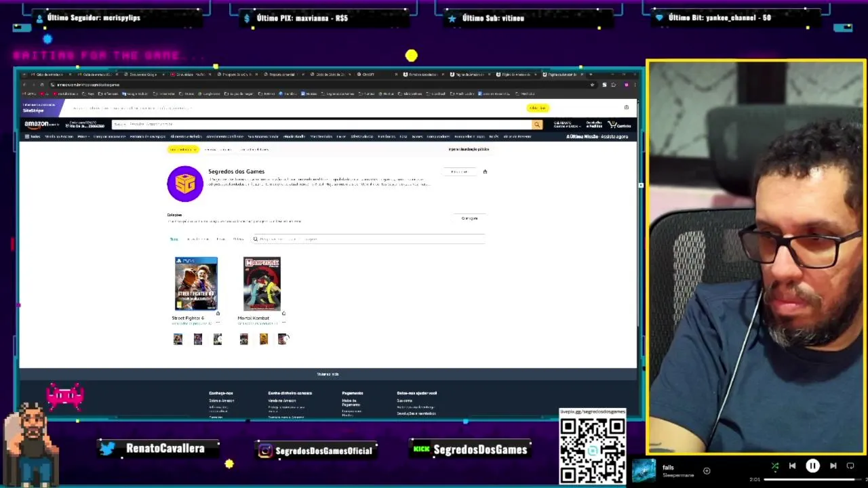Open the Amazon delivery location selector

[x=86, y=125]
